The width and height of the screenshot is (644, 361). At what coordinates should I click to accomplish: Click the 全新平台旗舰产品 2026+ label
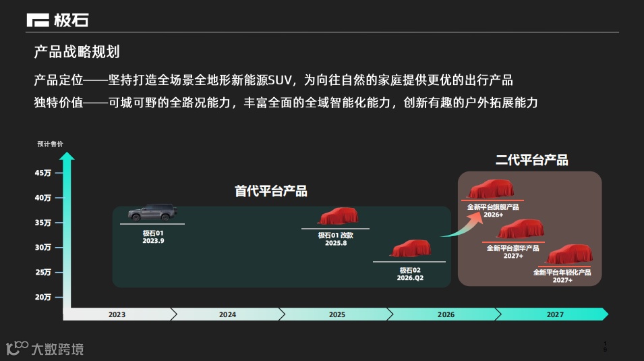pos(493,211)
